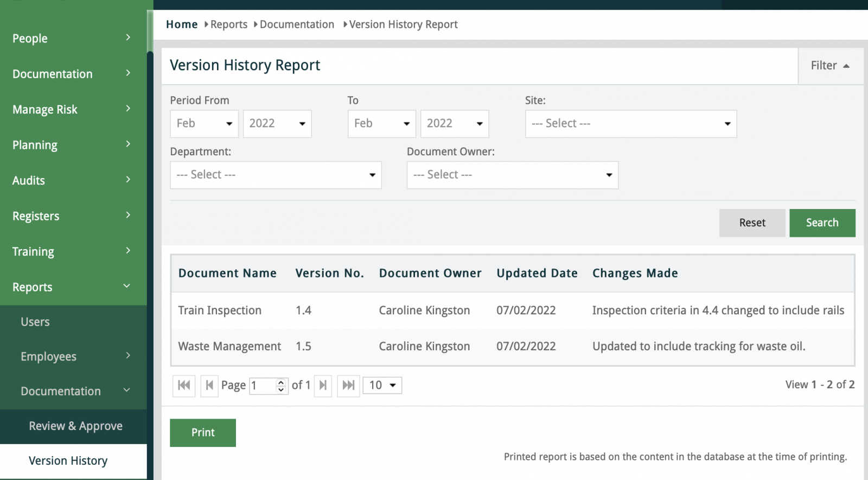Open the Site select dropdown
This screenshot has width=868, height=480.
(630, 124)
